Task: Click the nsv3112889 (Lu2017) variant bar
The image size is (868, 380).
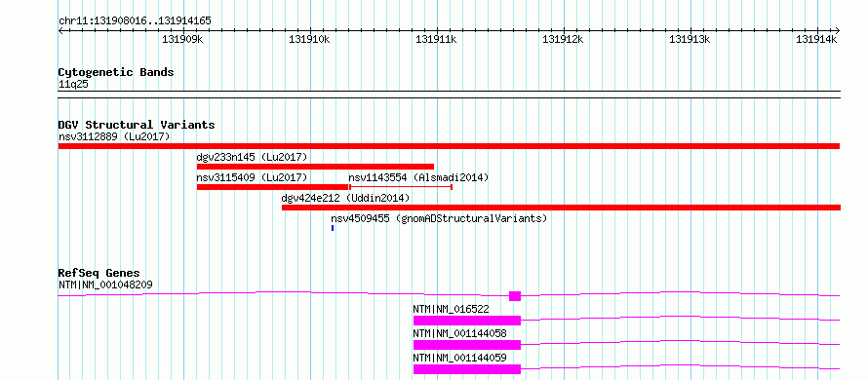Action: 449,146
